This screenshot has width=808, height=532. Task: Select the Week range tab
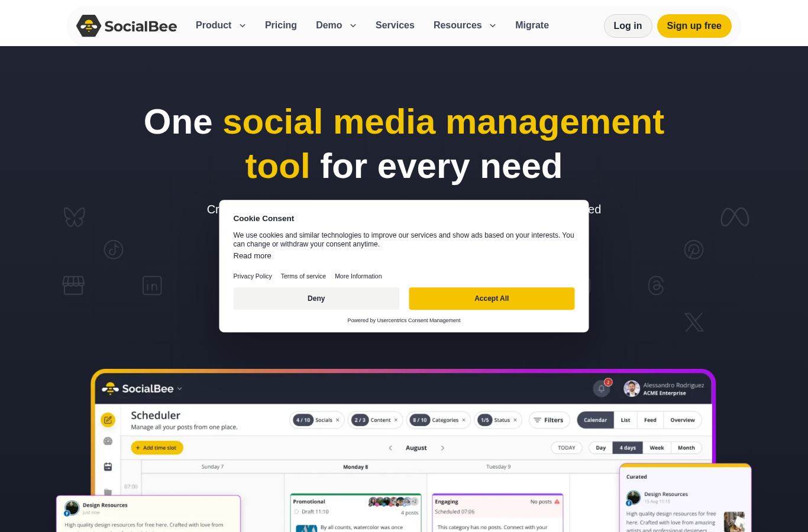657,448
